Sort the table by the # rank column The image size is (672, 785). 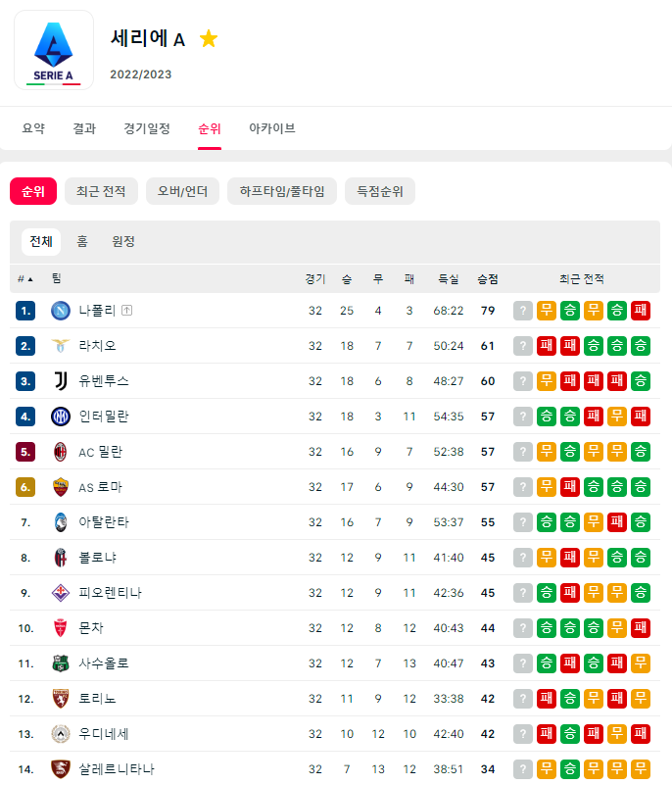pos(25,279)
